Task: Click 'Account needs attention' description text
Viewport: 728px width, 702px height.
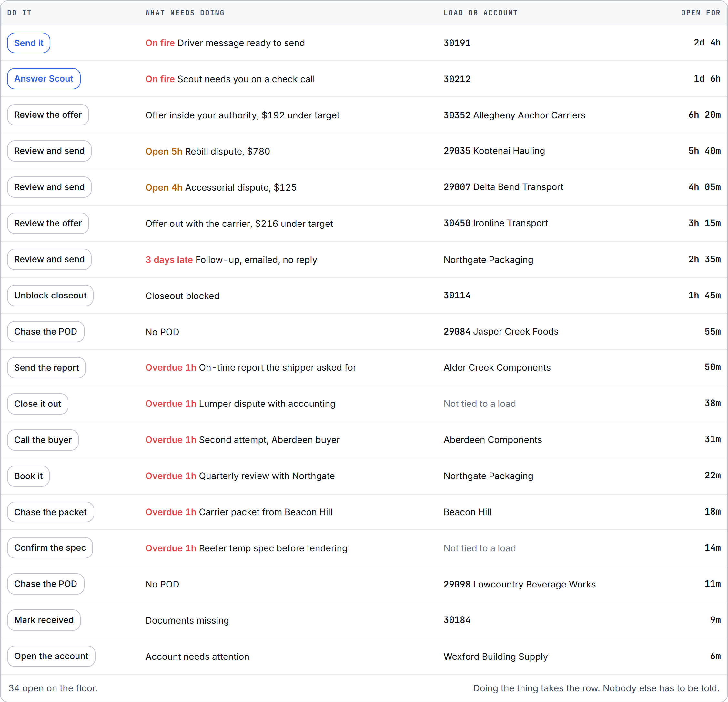Action: [x=197, y=657]
